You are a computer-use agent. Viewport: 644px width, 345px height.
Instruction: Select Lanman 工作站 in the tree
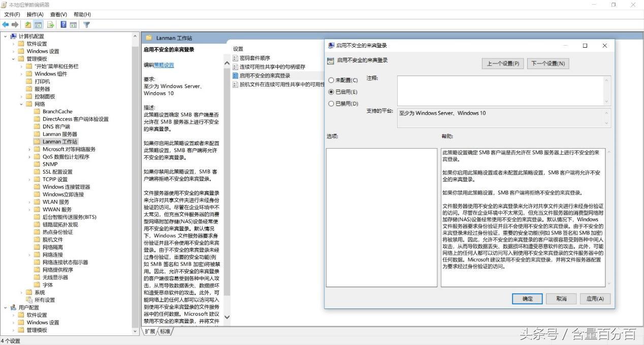pyautogui.click(x=60, y=142)
